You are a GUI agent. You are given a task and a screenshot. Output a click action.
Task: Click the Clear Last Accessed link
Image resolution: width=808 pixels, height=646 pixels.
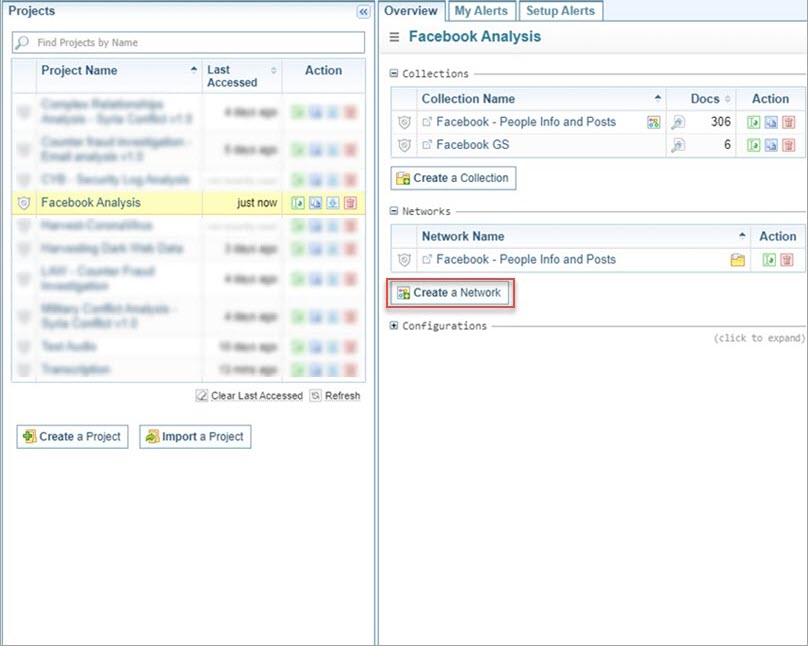249,396
